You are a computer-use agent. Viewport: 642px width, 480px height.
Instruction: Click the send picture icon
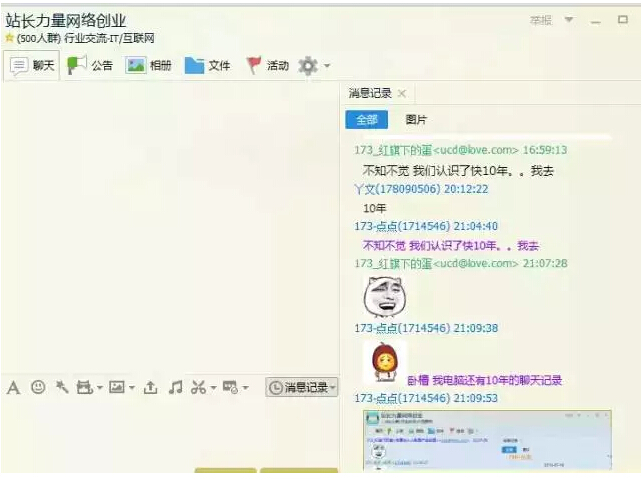tap(116, 387)
